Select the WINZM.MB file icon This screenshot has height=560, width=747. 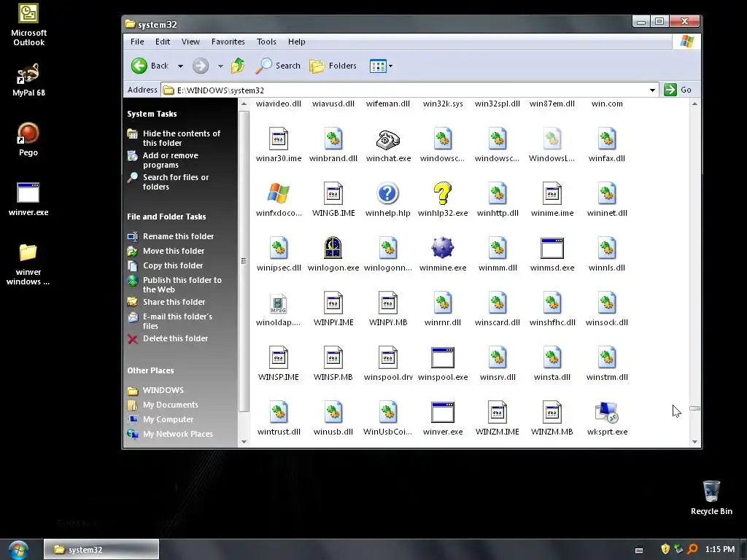click(552, 413)
